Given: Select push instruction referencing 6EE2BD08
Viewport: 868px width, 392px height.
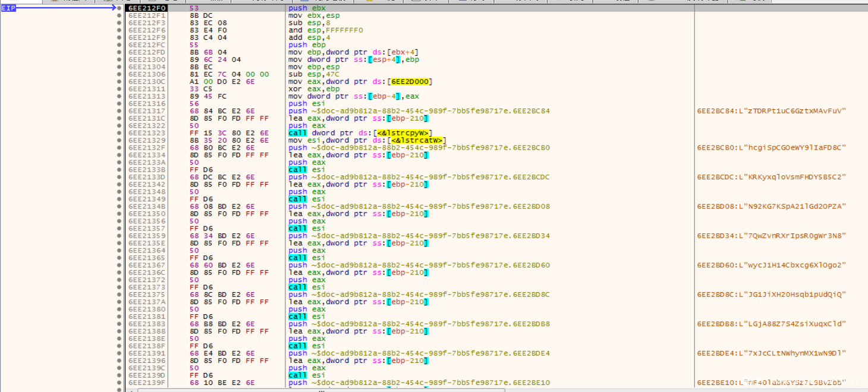Looking at the screenshot, I should pos(419,207).
